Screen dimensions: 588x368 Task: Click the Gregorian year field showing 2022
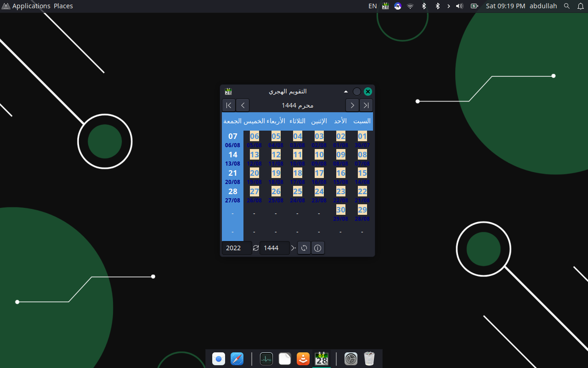click(237, 248)
